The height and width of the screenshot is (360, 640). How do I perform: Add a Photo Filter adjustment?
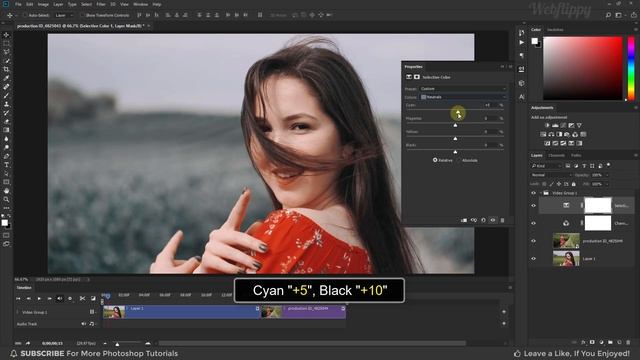point(567,134)
